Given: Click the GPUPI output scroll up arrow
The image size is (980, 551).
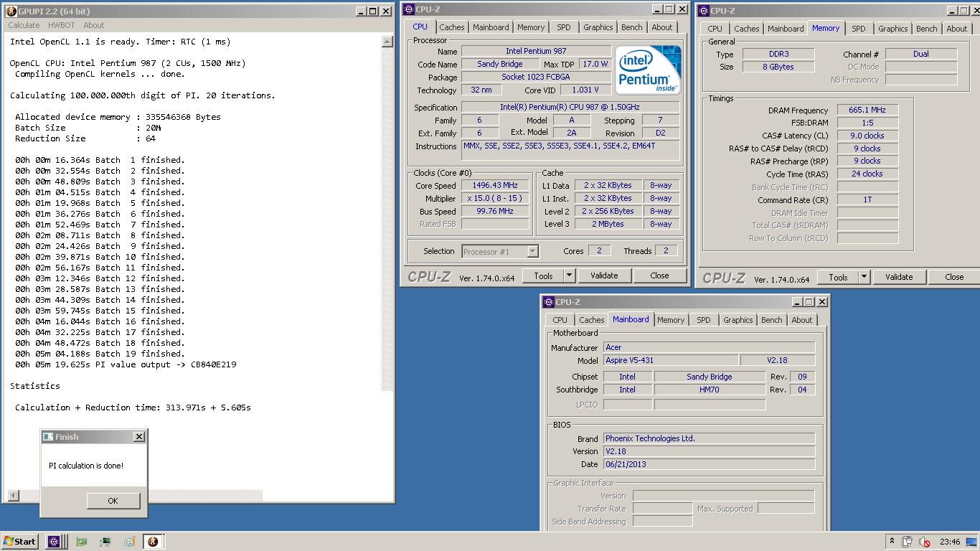Looking at the screenshot, I should [x=387, y=42].
